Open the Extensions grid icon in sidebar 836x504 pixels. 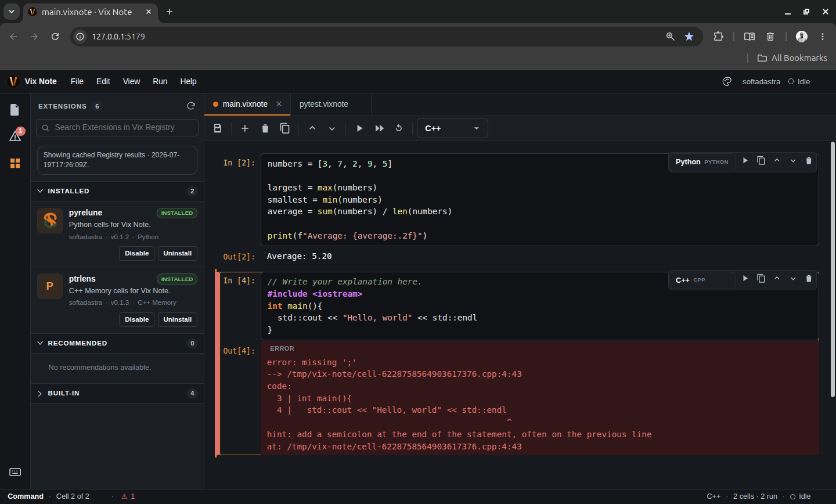[15, 163]
